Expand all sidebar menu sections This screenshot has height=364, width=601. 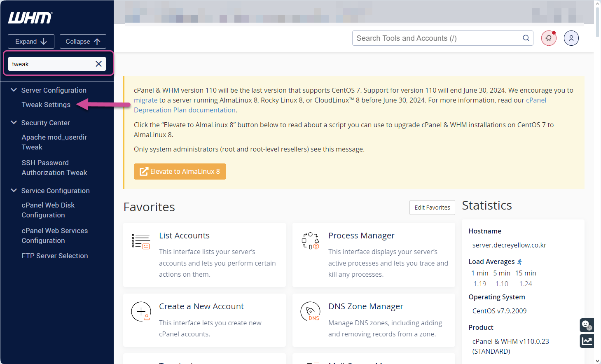31,42
